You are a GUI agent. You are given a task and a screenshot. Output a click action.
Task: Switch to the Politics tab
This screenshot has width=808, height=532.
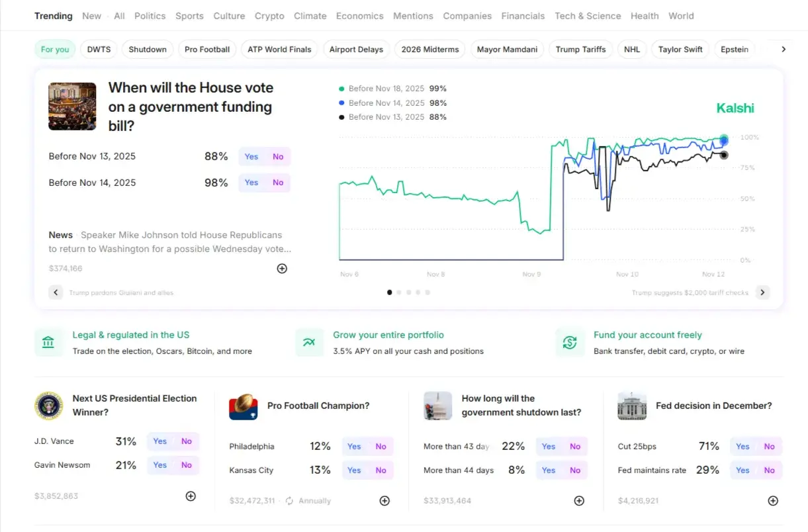point(150,15)
